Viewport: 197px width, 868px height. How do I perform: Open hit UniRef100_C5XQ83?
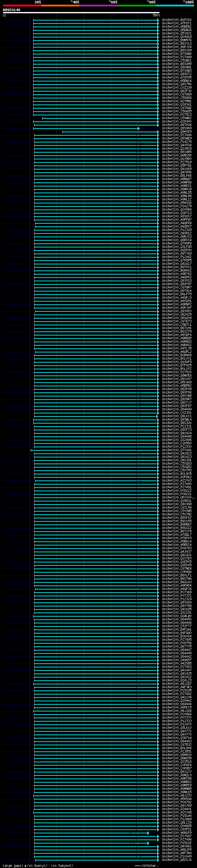(176, 464)
